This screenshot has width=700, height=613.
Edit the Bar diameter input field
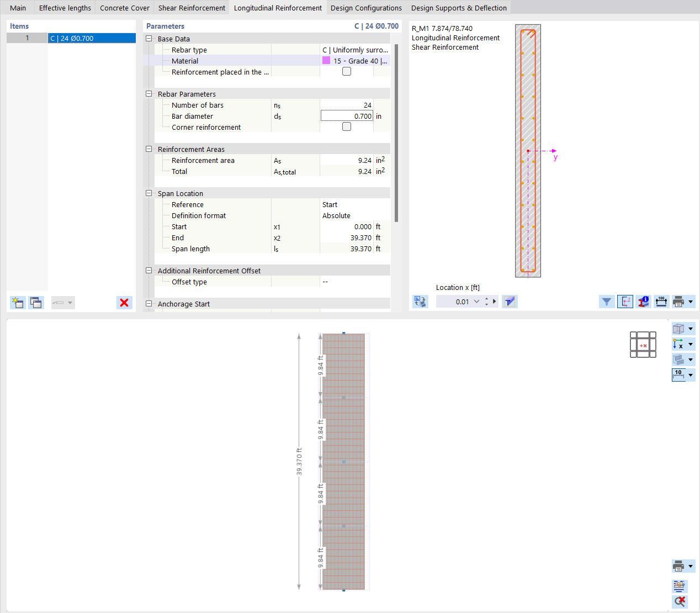(347, 116)
